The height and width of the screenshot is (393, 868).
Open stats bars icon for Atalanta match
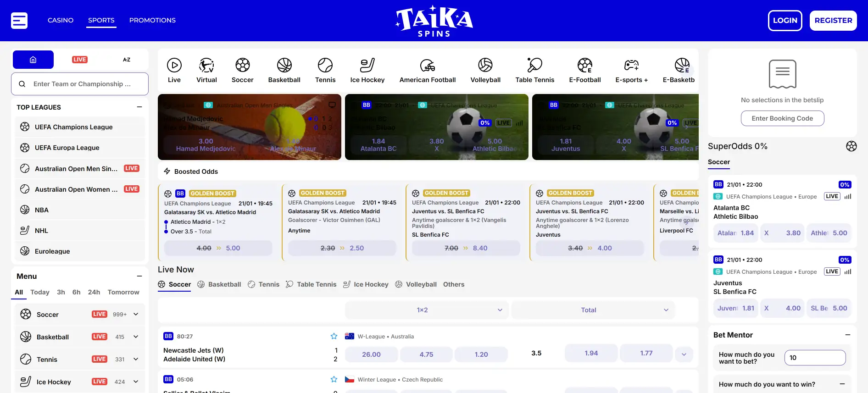848,196
